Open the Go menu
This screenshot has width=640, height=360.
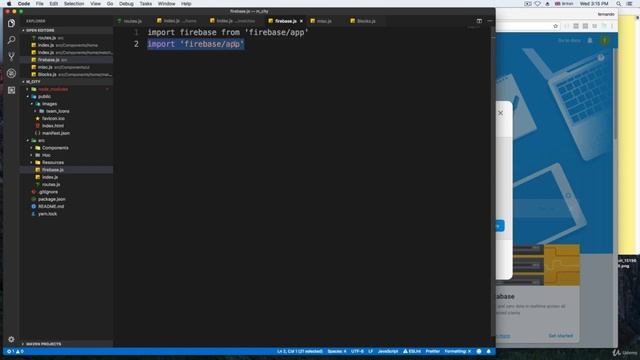pyautogui.click(x=110, y=4)
